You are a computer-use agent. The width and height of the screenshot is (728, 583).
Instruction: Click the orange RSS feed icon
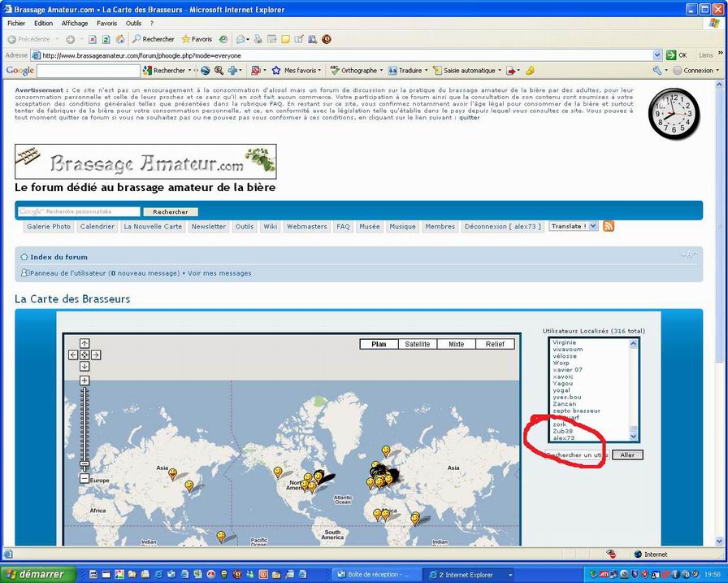click(x=609, y=226)
